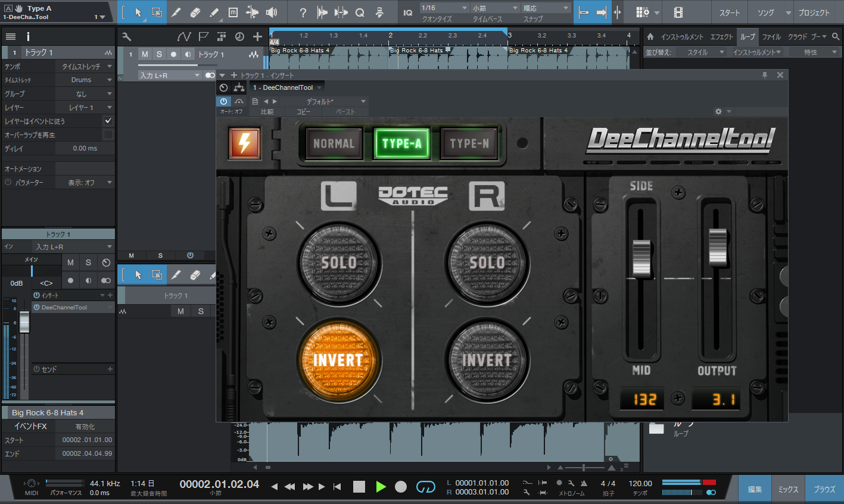Open the エフェクト browser tab
The height and width of the screenshot is (504, 844).
click(x=722, y=36)
